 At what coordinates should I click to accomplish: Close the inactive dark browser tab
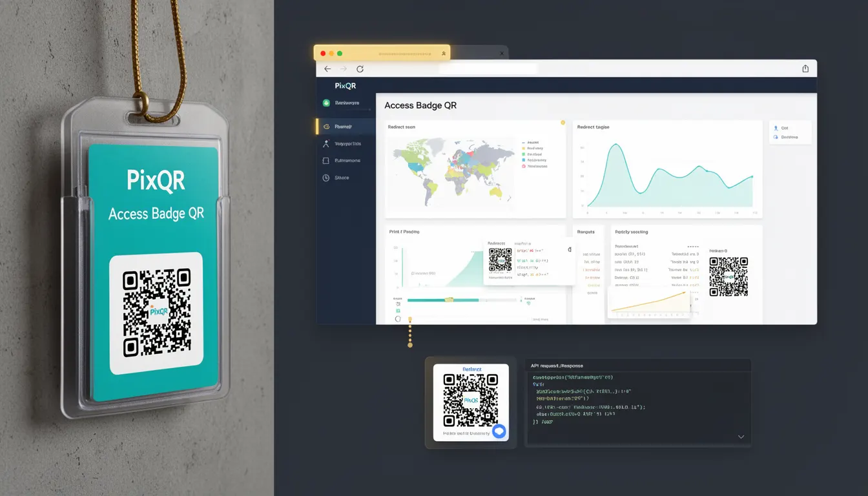pos(502,54)
